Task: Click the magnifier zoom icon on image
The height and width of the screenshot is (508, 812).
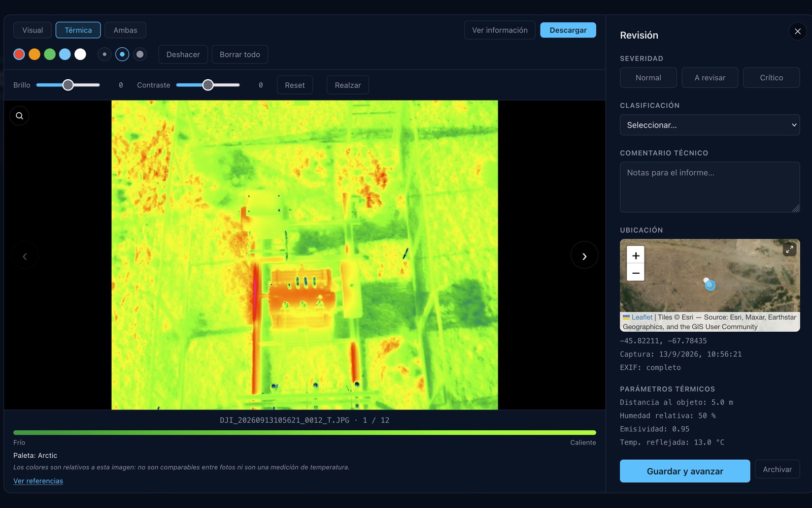Action: 19,116
